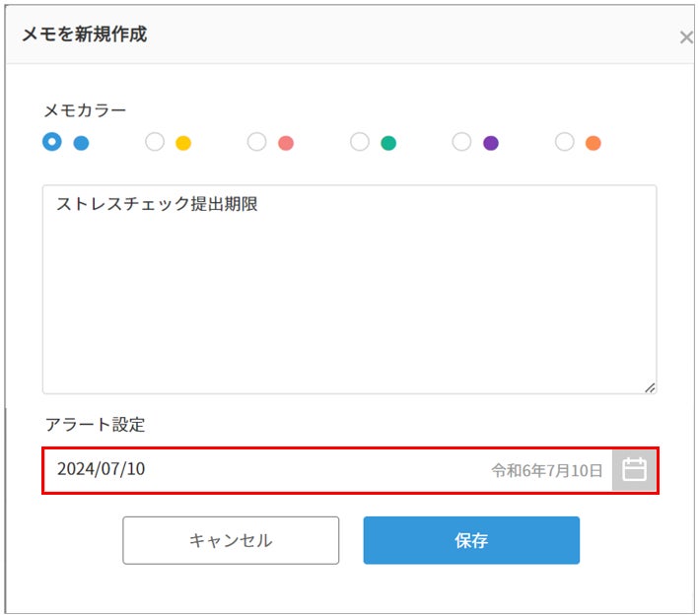698x616 pixels.
Task: Pick the green memo color radio button
Action: click(x=360, y=142)
